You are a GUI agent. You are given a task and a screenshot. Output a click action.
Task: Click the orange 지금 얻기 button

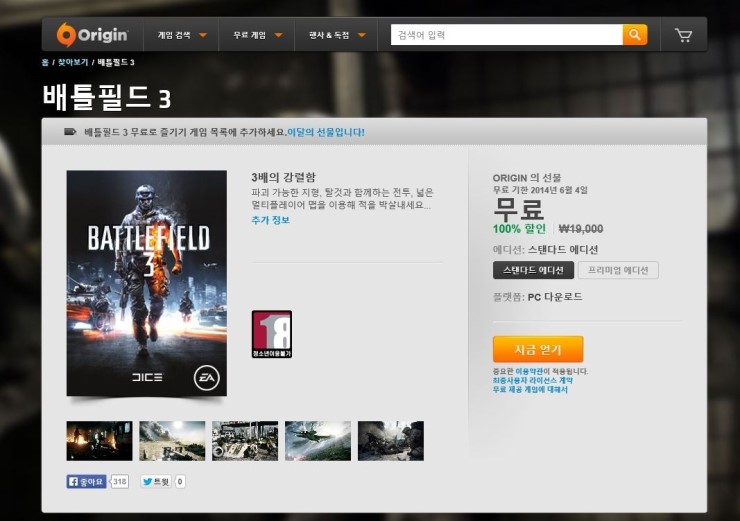point(538,349)
